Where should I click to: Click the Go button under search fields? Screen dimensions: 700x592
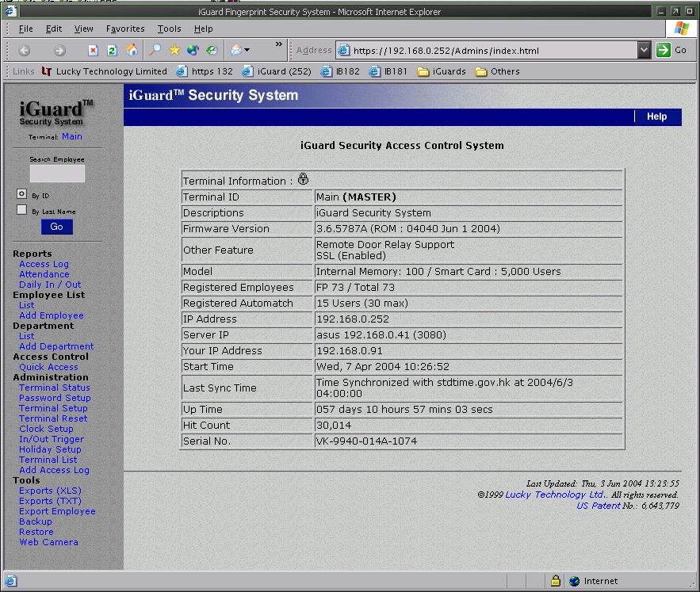[56, 226]
